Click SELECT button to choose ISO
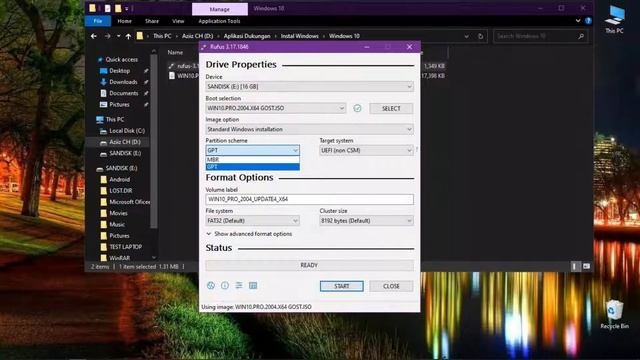The image size is (640, 360). (391, 108)
